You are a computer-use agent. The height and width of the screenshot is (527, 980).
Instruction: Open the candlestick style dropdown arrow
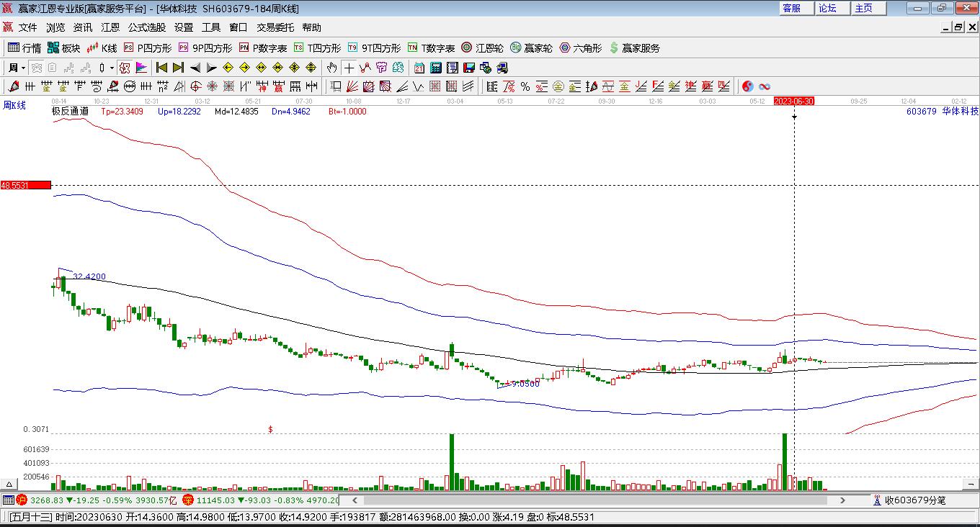click(x=111, y=68)
